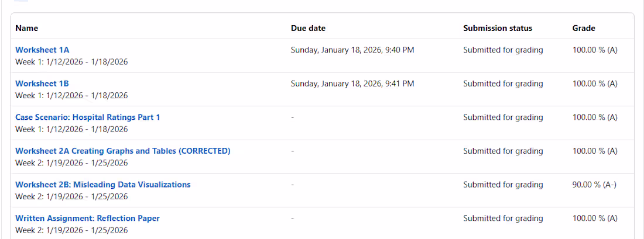The width and height of the screenshot is (644, 239).
Task: Open Worksheet 2A Creating Graphs and Tables
Action: (123, 151)
